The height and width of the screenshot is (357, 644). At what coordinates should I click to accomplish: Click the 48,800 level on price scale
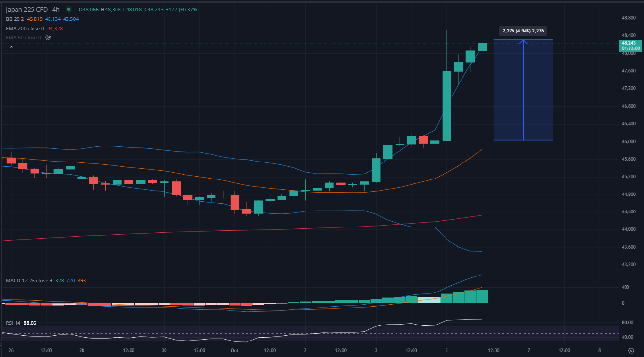pyautogui.click(x=628, y=18)
